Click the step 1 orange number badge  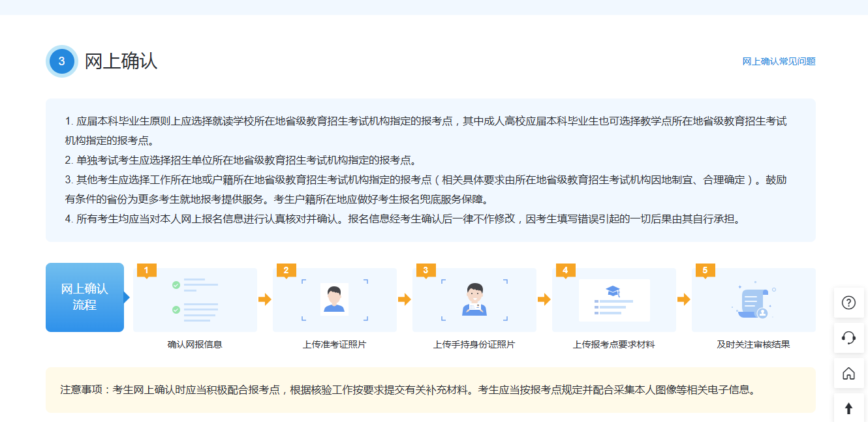pyautogui.click(x=145, y=269)
